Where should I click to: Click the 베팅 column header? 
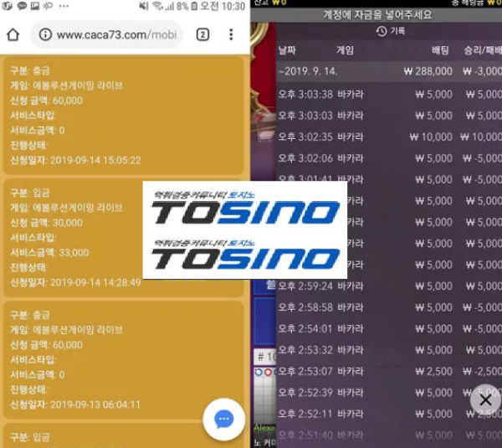[441, 50]
